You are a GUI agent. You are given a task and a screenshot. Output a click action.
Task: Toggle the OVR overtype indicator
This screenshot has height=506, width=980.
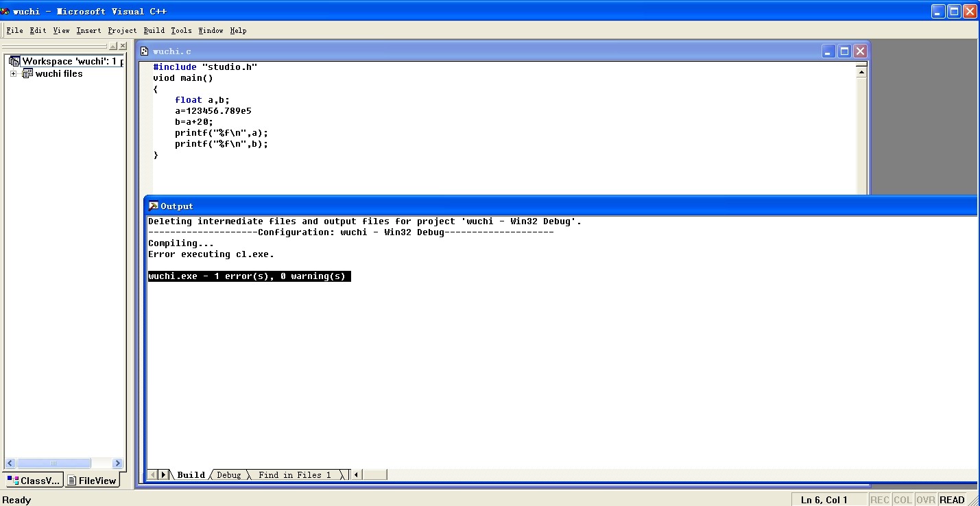pos(926,500)
